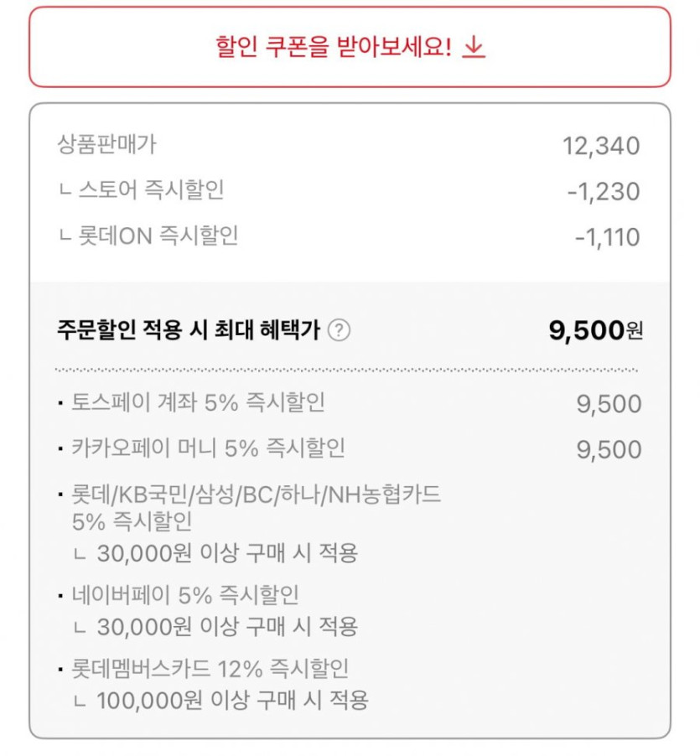The height and width of the screenshot is (756, 700).
Task: Click the 100,000원 이상 구매 시 적용 note
Action: pos(231,699)
